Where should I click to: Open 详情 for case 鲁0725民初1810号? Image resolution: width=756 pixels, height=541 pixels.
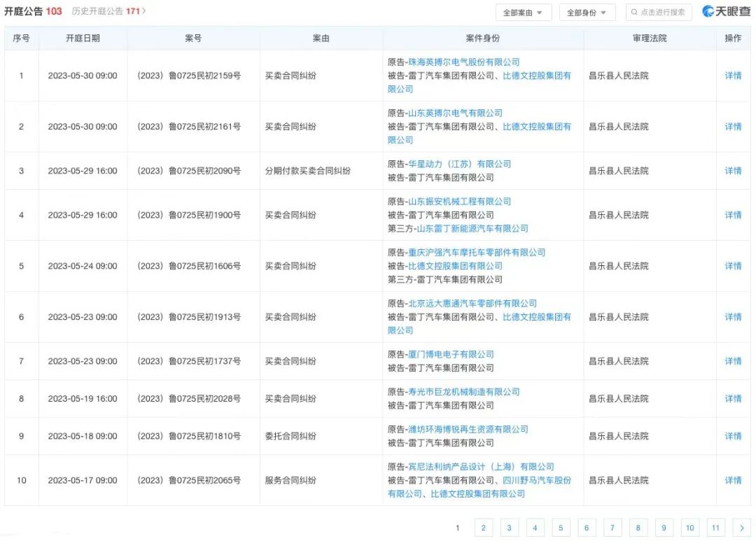[x=733, y=436]
